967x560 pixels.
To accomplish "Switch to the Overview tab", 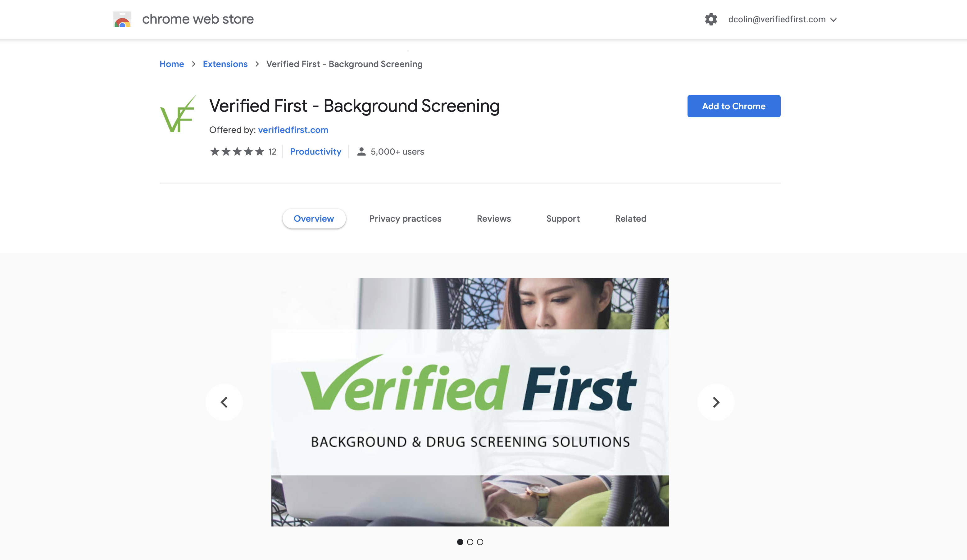I will coord(314,219).
